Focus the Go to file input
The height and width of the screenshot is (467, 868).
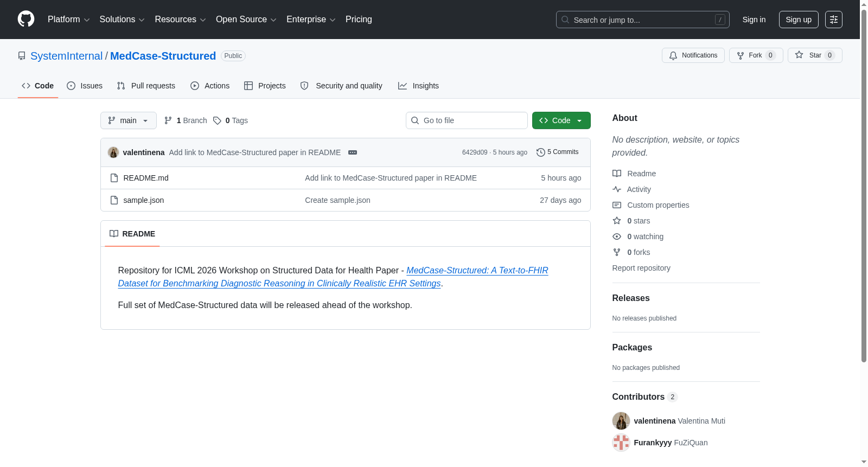[467, 120]
